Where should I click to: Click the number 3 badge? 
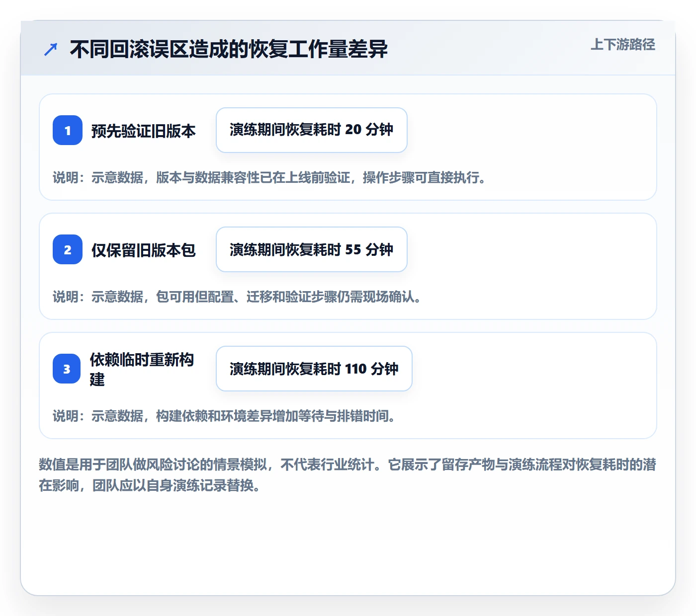[x=67, y=369]
